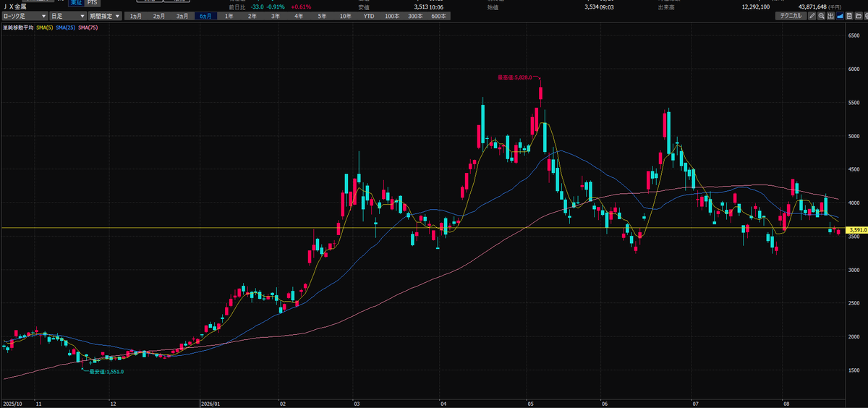Click the yellow SMA(5) legend label

pyautogui.click(x=45, y=27)
